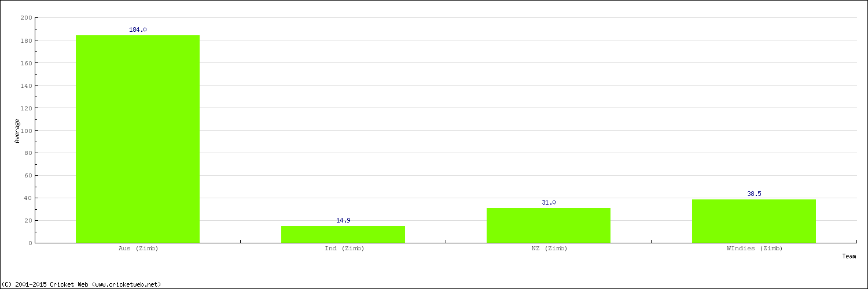This screenshot has height=289, width=868.
Task: Select the 184.0 value label
Action: (x=138, y=29)
